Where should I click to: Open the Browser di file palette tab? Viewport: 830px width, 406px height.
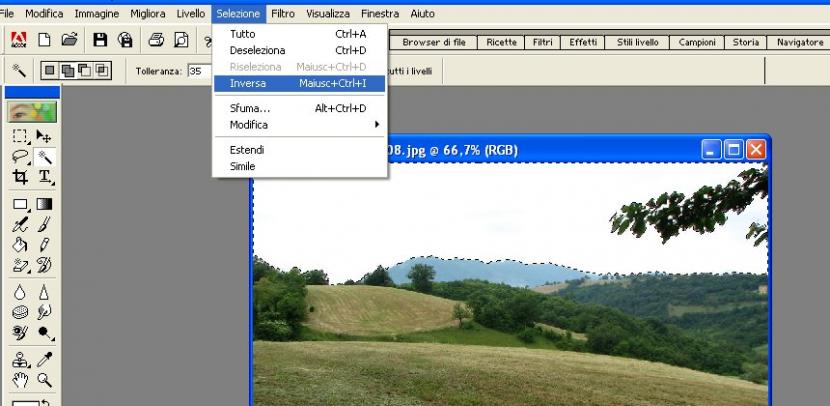tap(434, 42)
